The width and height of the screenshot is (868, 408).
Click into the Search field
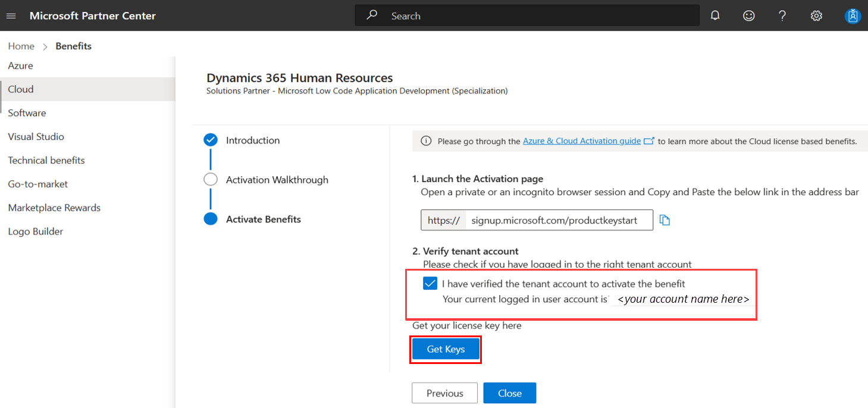[x=527, y=15]
